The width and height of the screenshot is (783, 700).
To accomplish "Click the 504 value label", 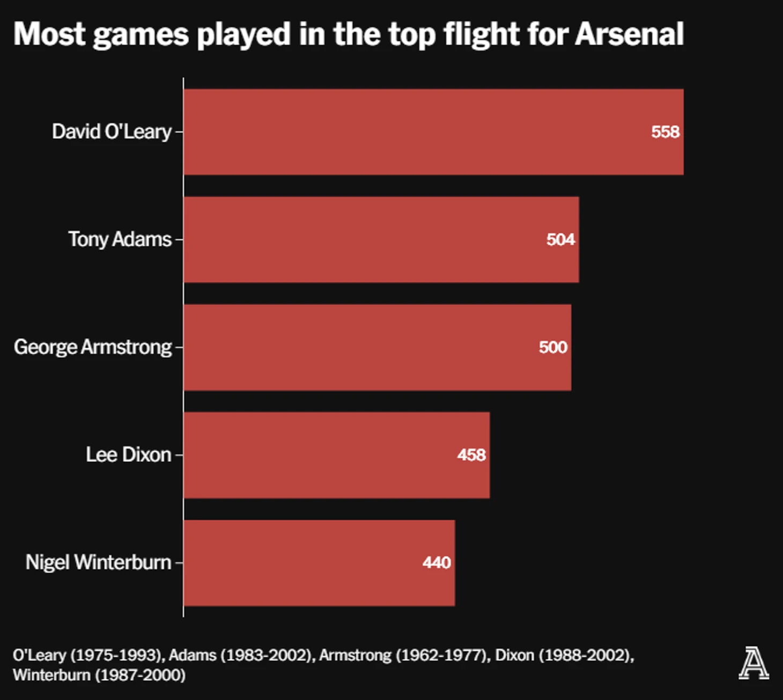I will [560, 239].
